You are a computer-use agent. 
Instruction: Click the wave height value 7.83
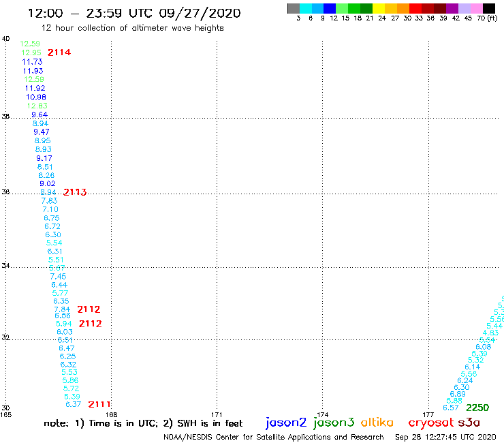click(x=49, y=201)
